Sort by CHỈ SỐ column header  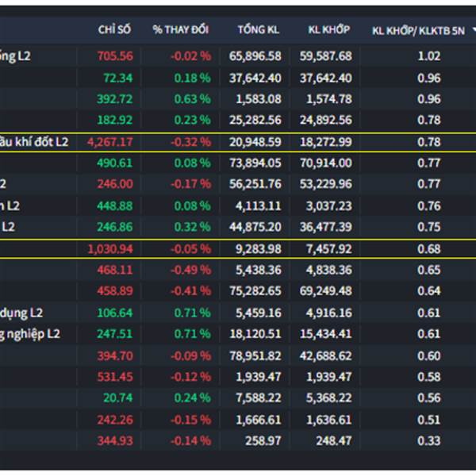click(x=114, y=29)
